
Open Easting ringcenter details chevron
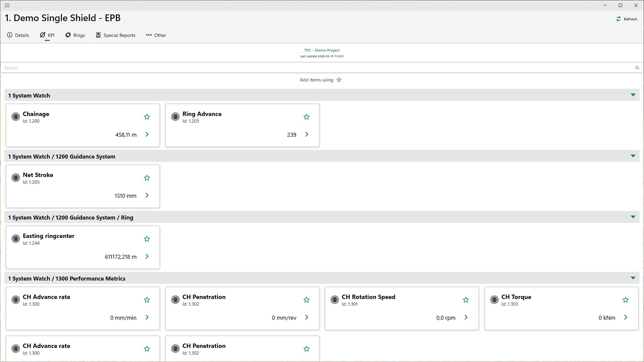(x=147, y=256)
